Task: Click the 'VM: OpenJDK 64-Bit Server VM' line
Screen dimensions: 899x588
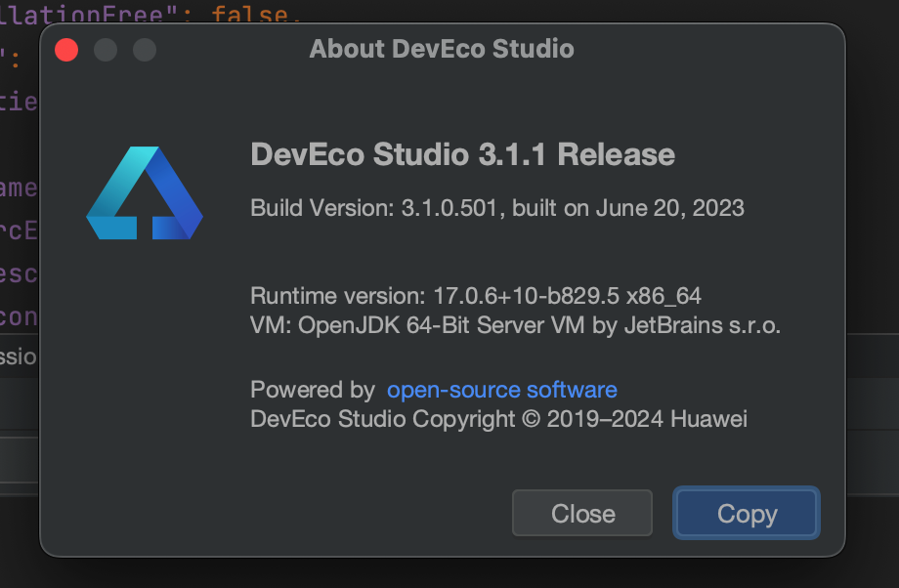Action: (x=515, y=325)
